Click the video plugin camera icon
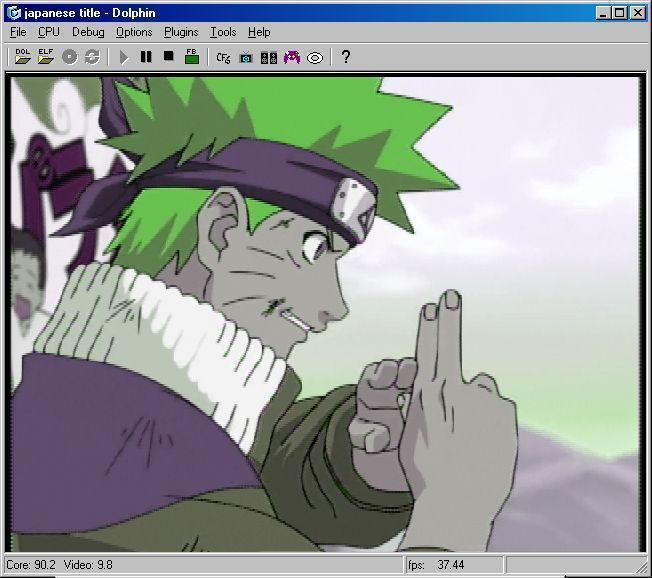Screen dimensions: 652x578 click(x=246, y=57)
